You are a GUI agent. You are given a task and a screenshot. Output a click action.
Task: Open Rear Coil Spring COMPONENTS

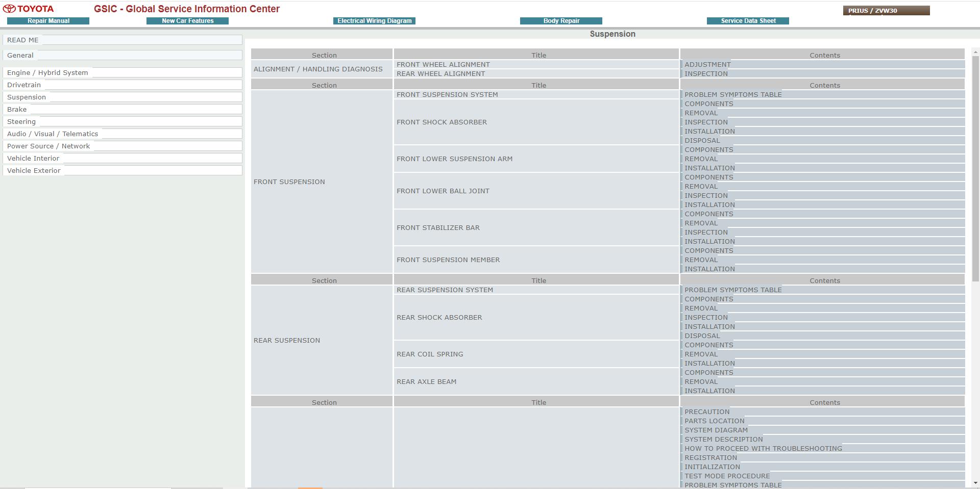[708, 345]
